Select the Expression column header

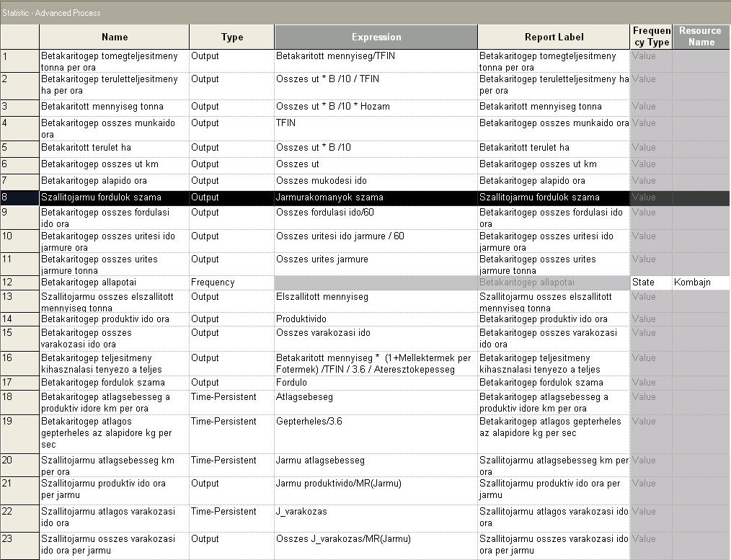point(376,37)
